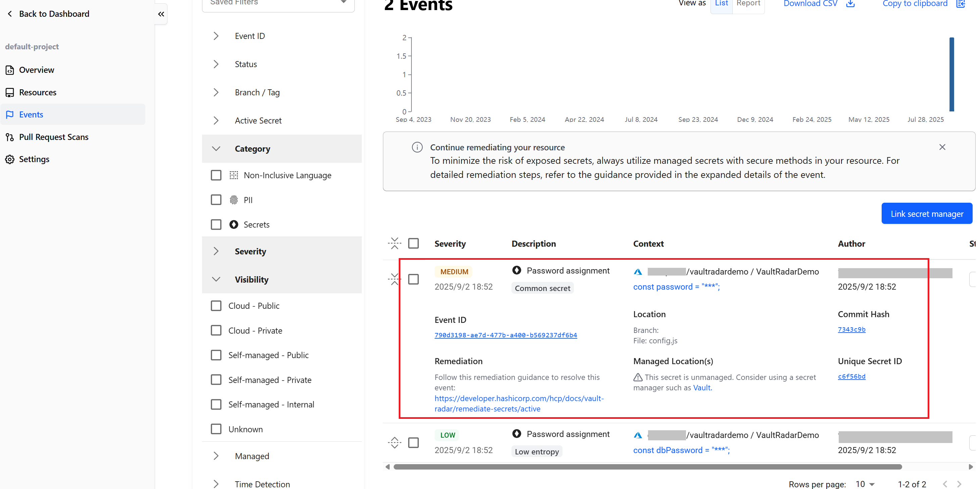Screen dimensions: 980x489
Task: Collapse the sidebar with double-chevron icon
Action: click(x=161, y=14)
